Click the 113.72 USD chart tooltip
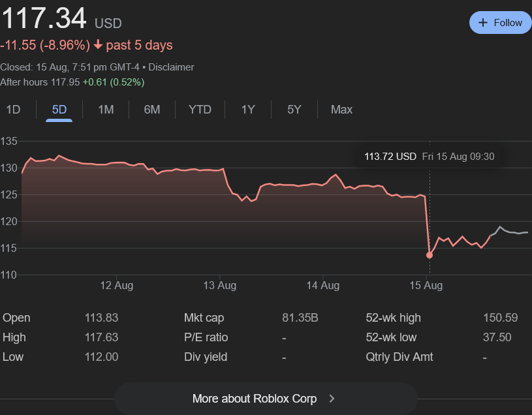 tap(430, 157)
